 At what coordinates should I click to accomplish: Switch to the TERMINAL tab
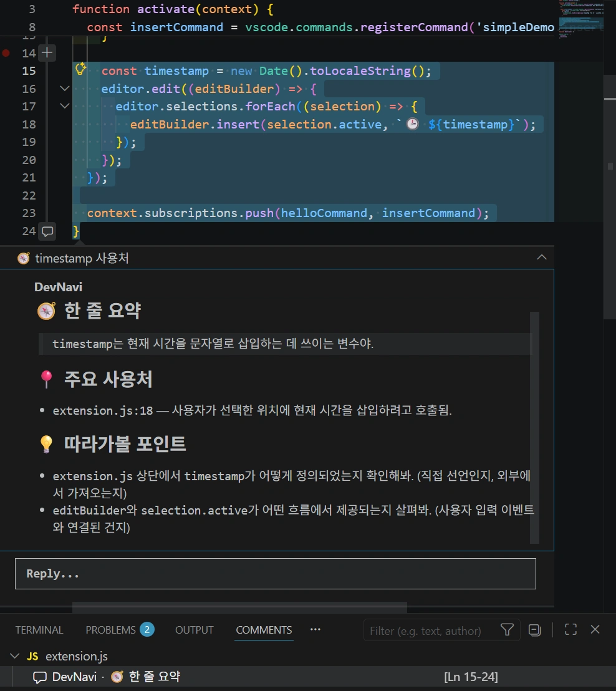[x=39, y=630]
